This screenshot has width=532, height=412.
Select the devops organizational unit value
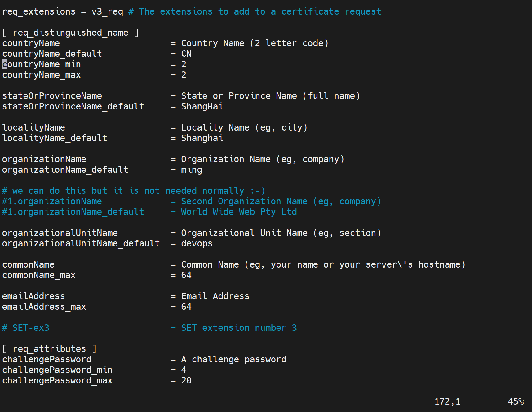[197, 243]
